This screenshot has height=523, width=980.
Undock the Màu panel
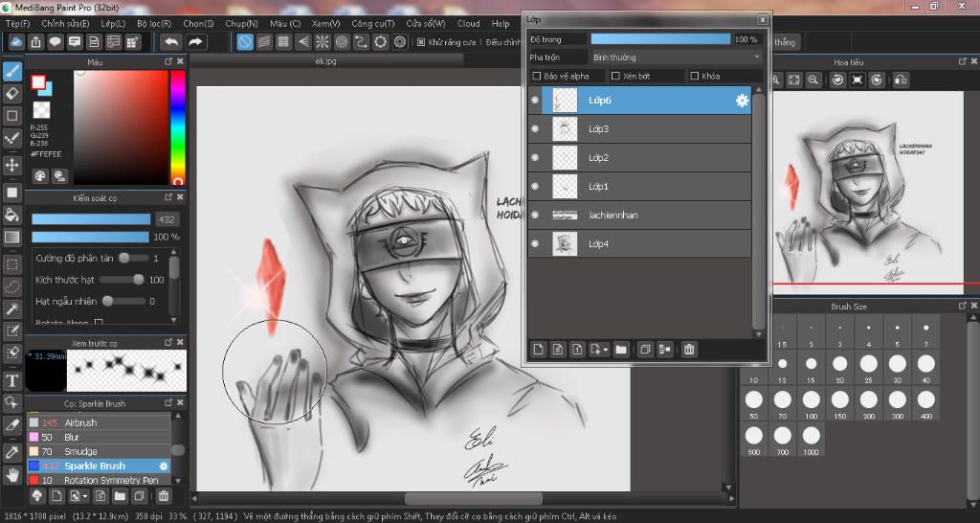pyautogui.click(x=168, y=61)
